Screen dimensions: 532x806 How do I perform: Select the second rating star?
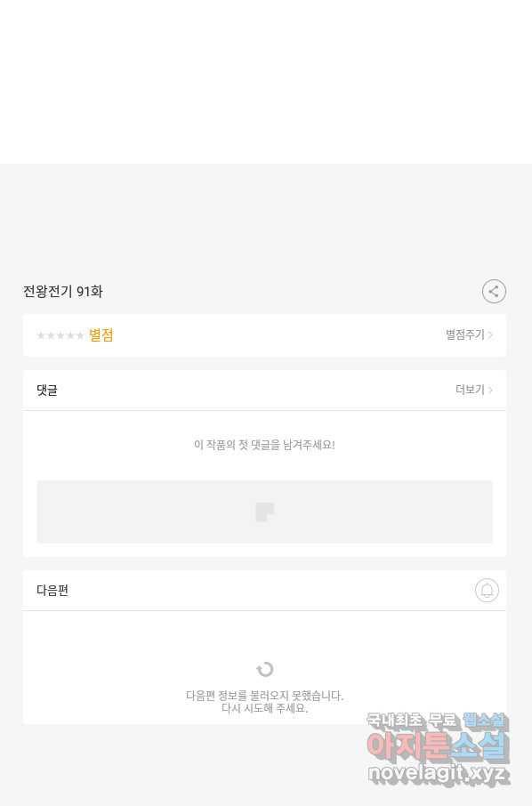click(51, 335)
